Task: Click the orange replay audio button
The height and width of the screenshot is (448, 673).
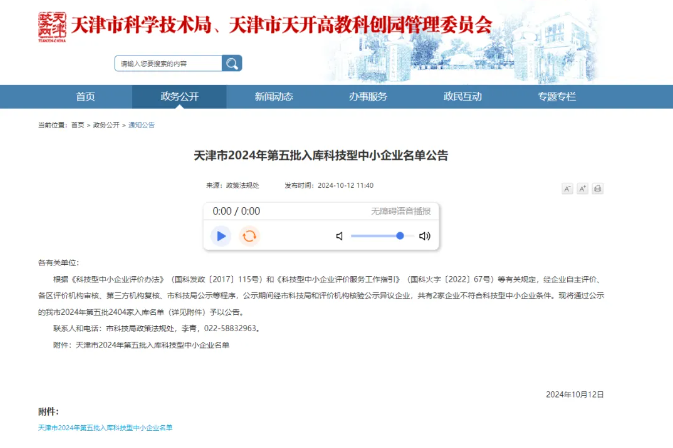Action: click(x=249, y=236)
